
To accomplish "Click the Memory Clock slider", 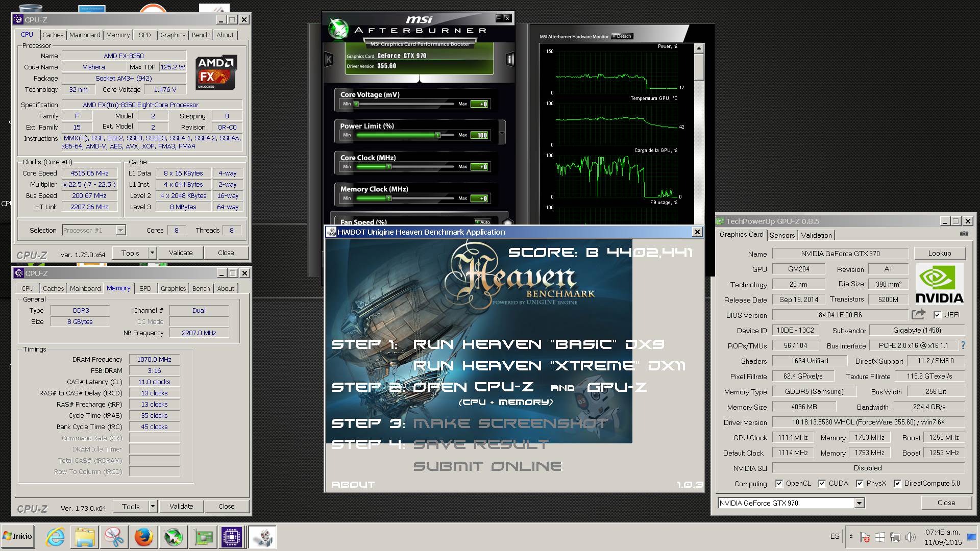I will tap(404, 198).
